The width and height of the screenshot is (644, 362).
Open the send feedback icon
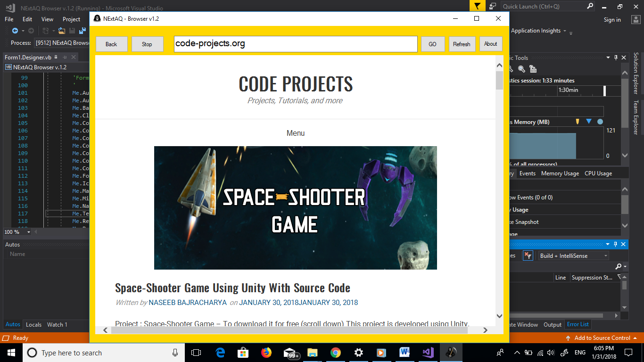coord(493,6)
